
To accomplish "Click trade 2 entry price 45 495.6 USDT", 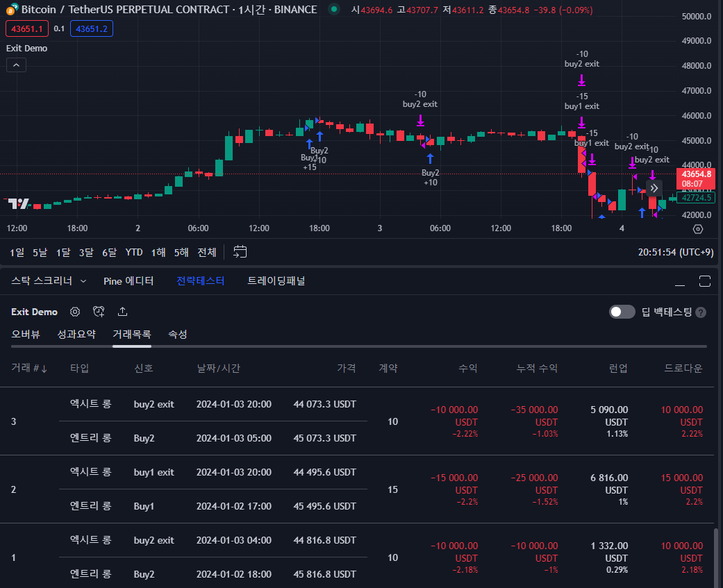I will coord(324,506).
